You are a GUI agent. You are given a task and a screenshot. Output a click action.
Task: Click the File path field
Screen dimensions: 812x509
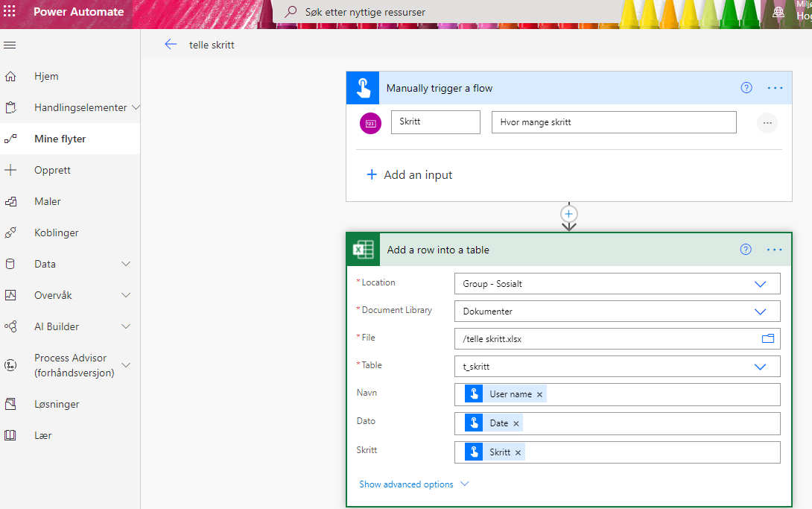click(618, 338)
